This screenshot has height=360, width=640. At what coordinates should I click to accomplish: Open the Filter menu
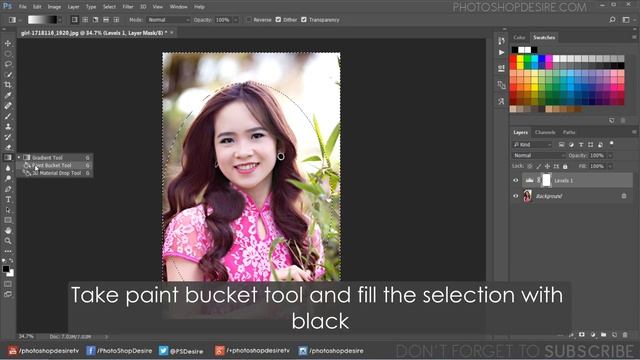coord(128,7)
